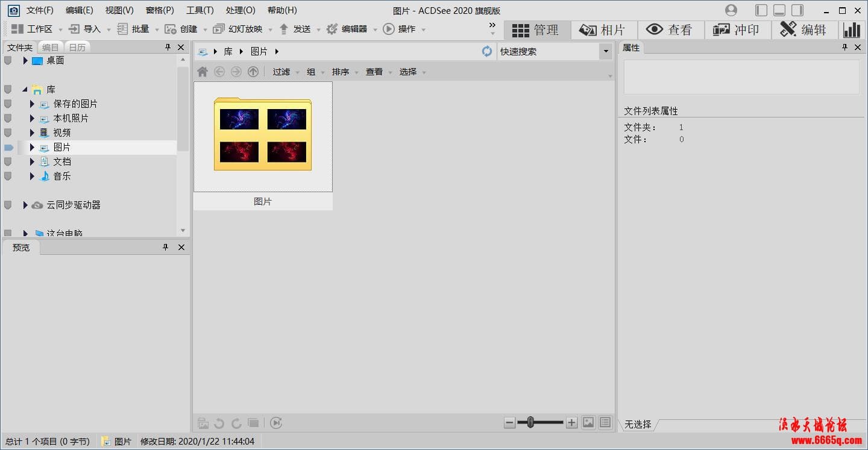The image size is (868, 450).
Task: Close the Folders pane
Action: (x=181, y=47)
